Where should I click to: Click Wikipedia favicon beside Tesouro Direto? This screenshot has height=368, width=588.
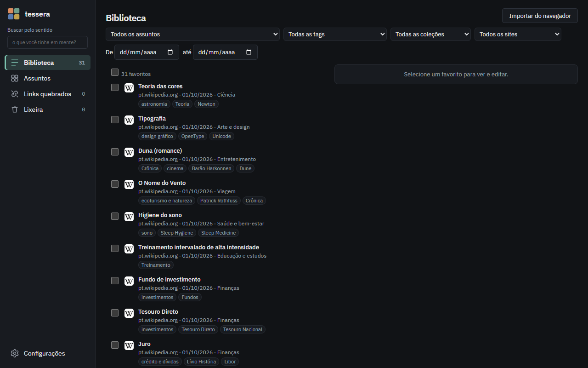click(129, 313)
